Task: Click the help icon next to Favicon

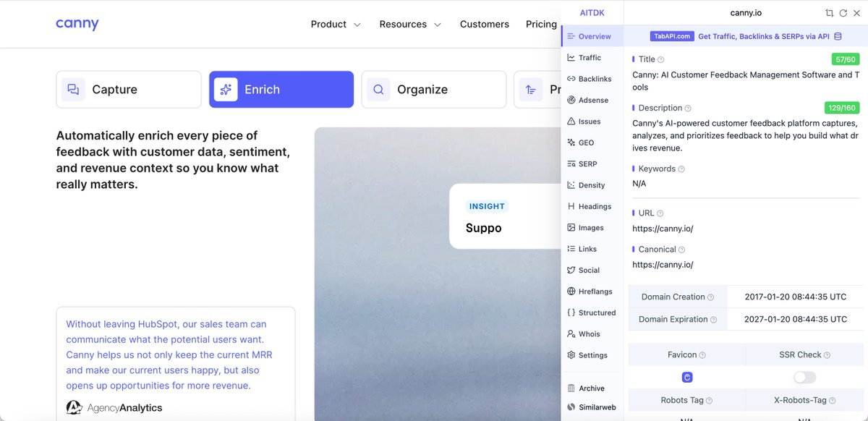Action: click(702, 355)
